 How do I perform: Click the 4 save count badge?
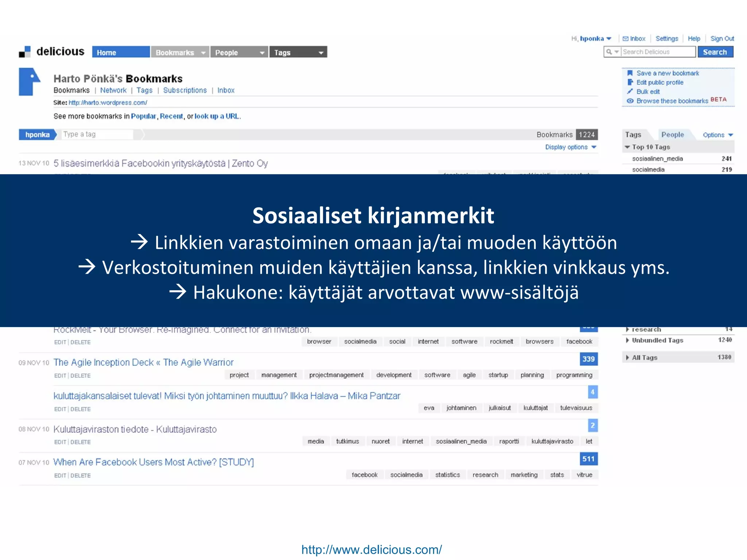point(593,392)
